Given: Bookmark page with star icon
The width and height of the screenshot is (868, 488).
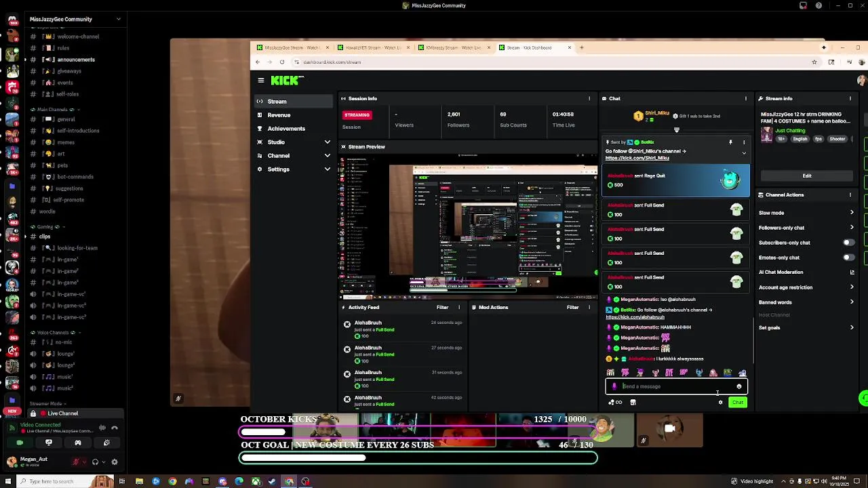Looking at the screenshot, I should 814,62.
